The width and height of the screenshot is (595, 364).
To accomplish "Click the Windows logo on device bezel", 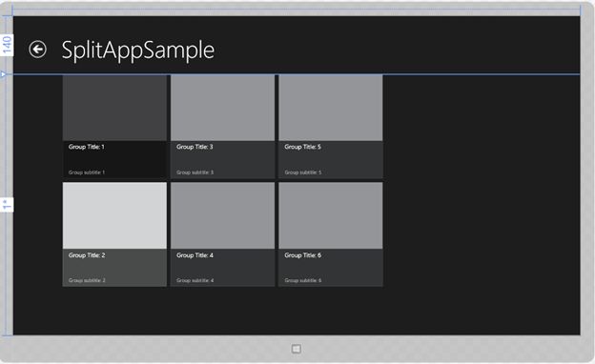I will pos(297,349).
